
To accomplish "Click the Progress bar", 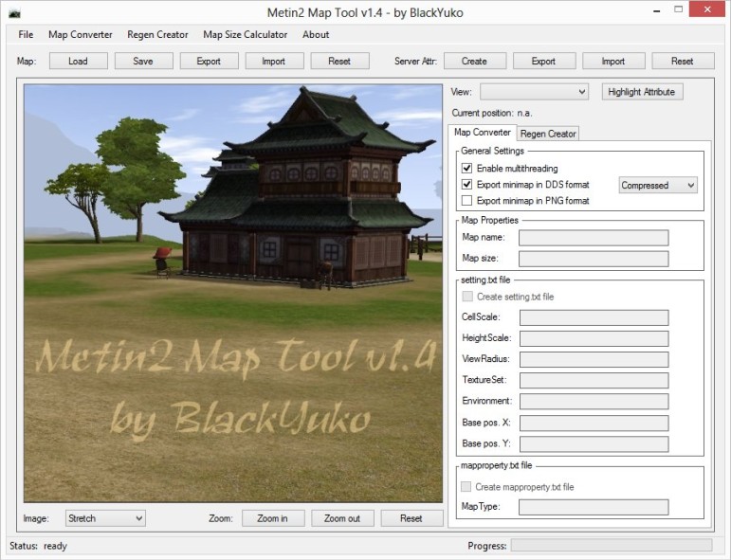I will tap(612, 545).
